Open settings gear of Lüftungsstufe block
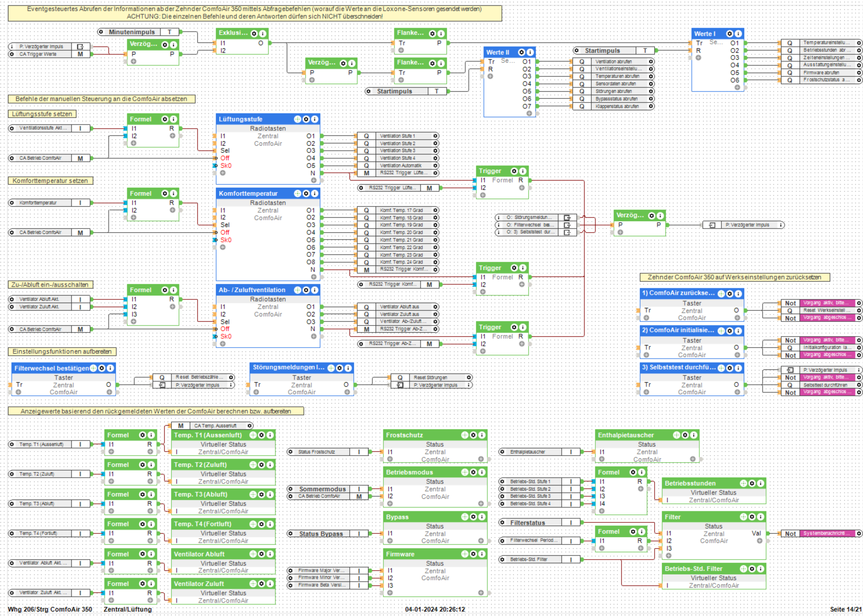Image resolution: width=863 pixels, height=616 pixels. pos(306,119)
